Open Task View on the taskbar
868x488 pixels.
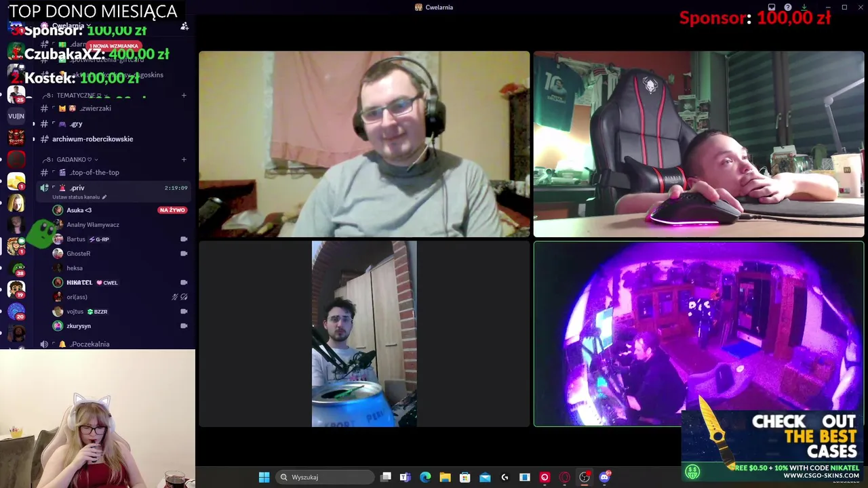[386, 477]
